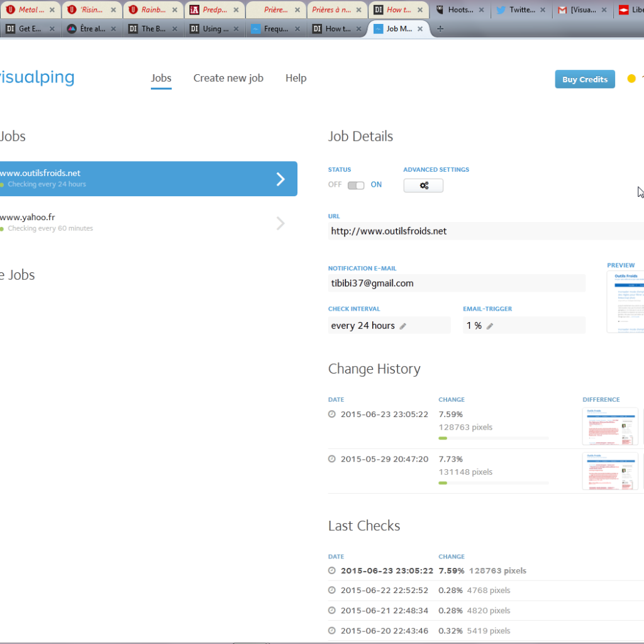The width and height of the screenshot is (644, 644).
Task: Toggle the job Status switch
Action: 356,186
